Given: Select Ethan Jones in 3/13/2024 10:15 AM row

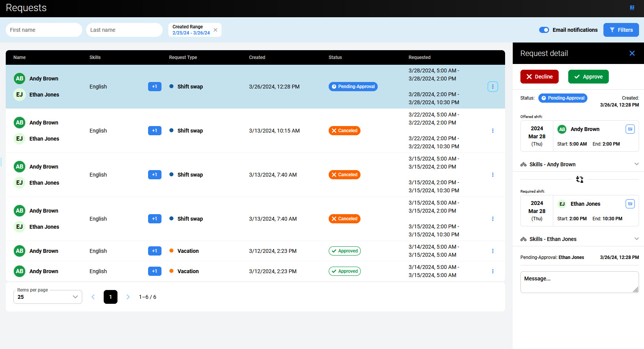Looking at the screenshot, I should pos(44,139).
